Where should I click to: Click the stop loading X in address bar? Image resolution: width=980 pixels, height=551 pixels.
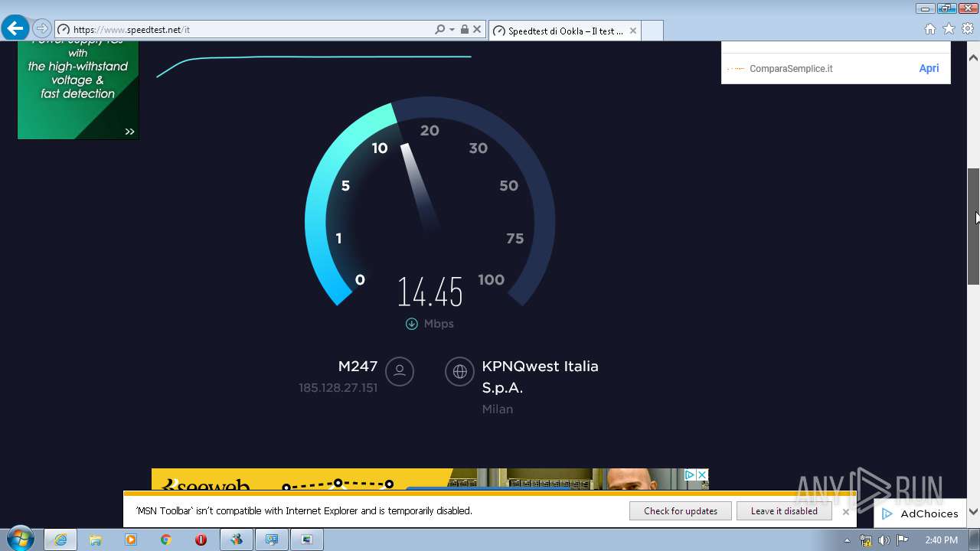tap(477, 29)
